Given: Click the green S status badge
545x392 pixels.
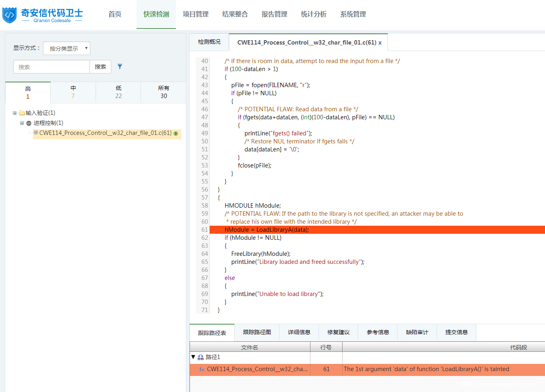Looking at the screenshot, I should (x=176, y=133).
